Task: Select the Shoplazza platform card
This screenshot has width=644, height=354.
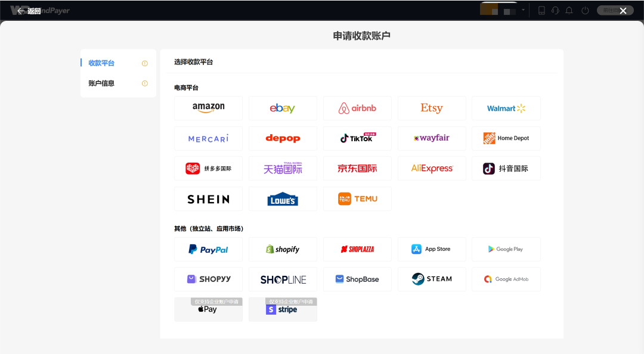Action: pyautogui.click(x=357, y=249)
